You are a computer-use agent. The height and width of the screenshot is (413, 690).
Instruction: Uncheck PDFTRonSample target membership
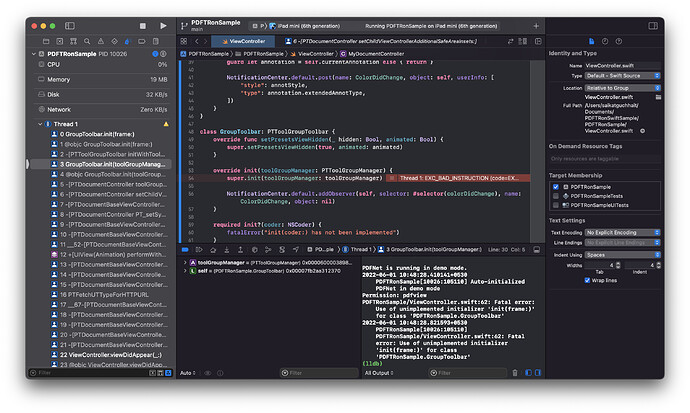[556, 187]
